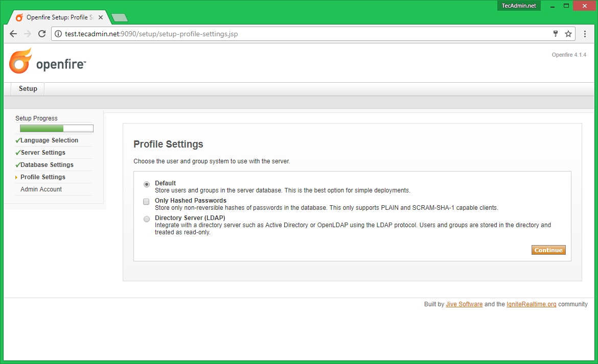View site information icon in address bar
The width and height of the screenshot is (598, 364).
(58, 34)
